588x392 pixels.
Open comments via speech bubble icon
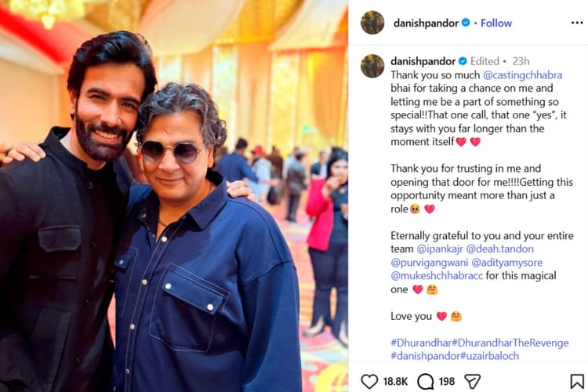click(425, 382)
